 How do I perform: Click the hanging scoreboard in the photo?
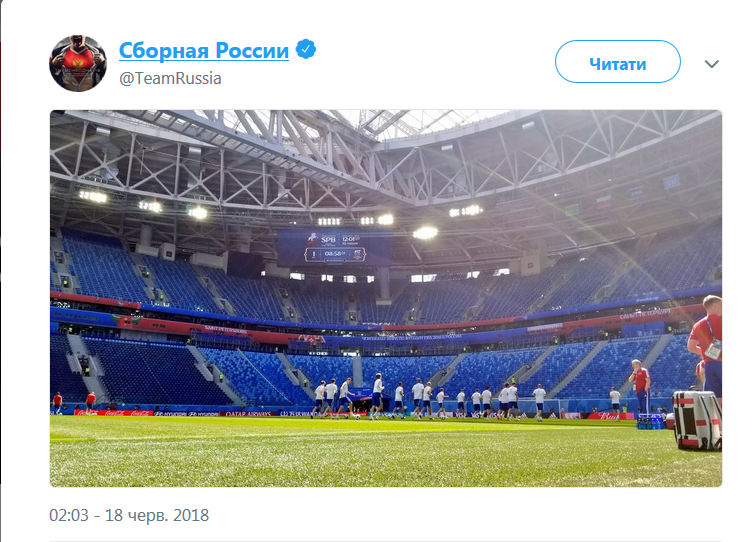(320, 246)
